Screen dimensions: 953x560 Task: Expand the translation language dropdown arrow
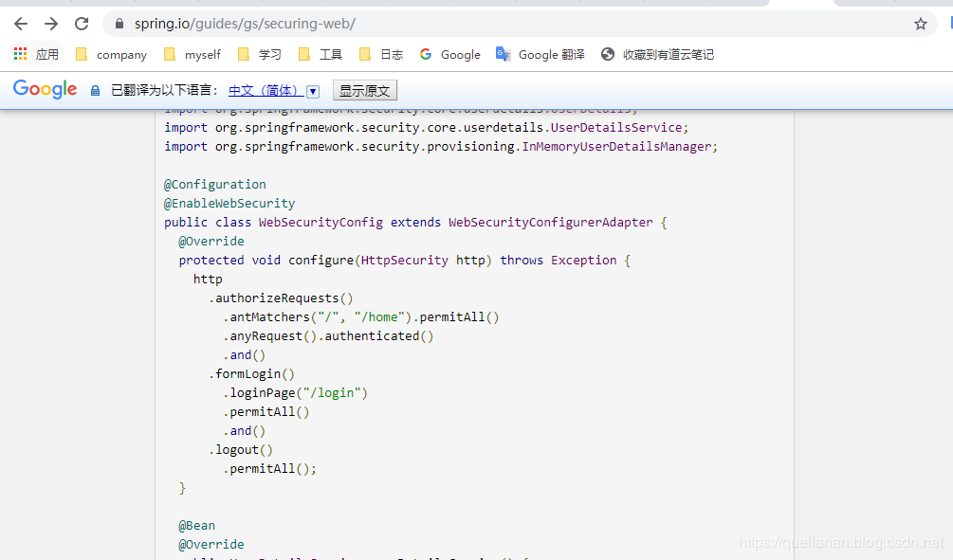(313, 91)
